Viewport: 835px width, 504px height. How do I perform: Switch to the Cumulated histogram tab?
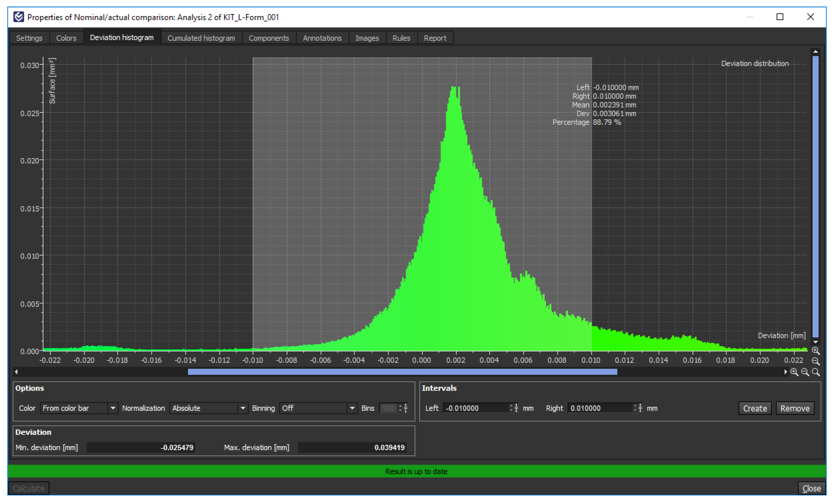point(201,38)
